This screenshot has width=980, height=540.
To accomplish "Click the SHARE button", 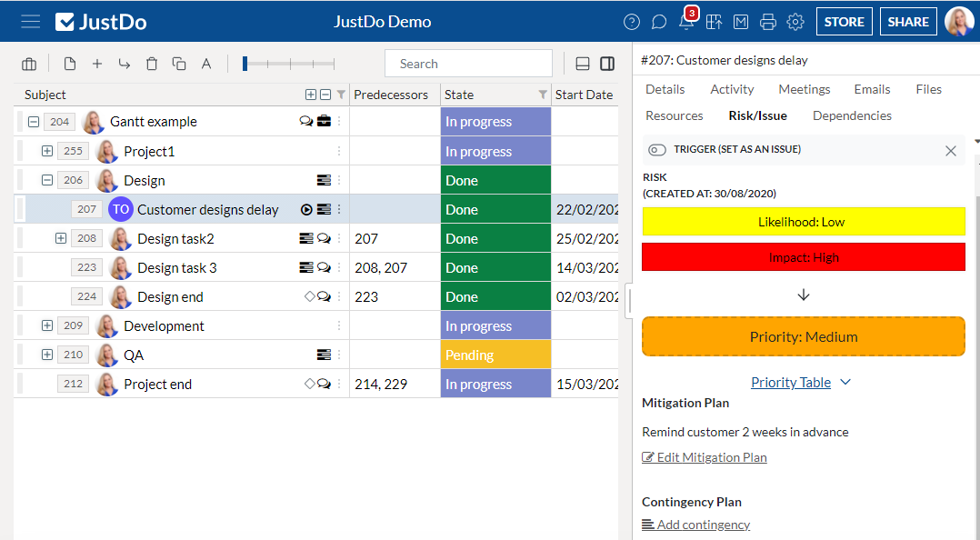I will click(908, 22).
